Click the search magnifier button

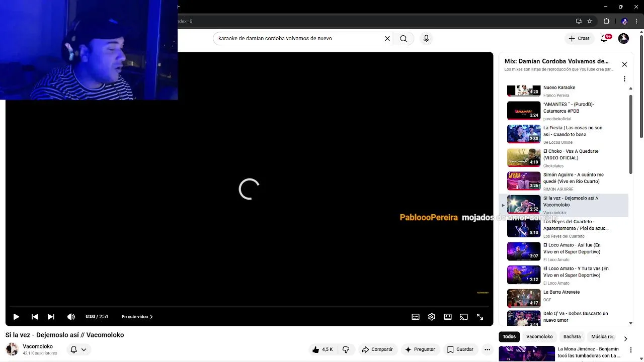pos(404,38)
